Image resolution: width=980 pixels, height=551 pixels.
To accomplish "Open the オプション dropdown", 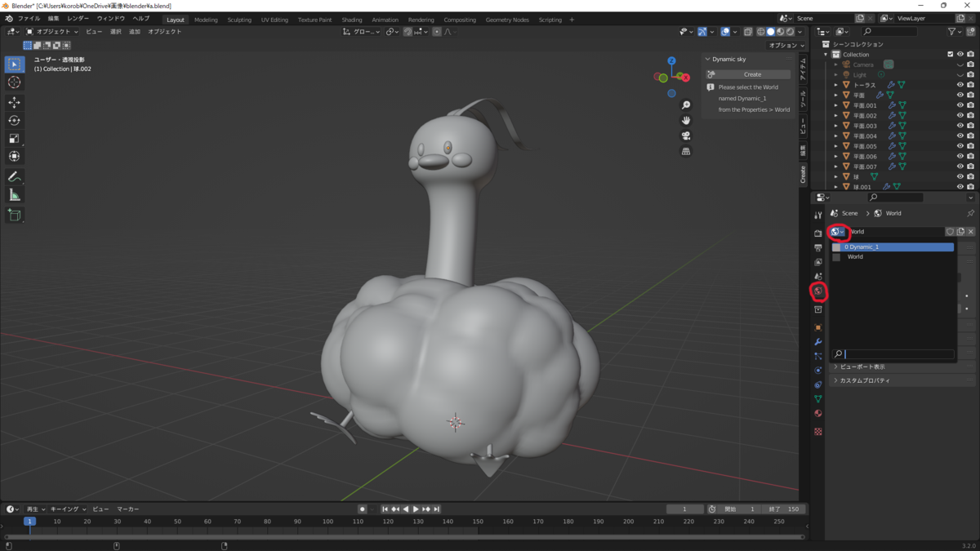I will (786, 46).
